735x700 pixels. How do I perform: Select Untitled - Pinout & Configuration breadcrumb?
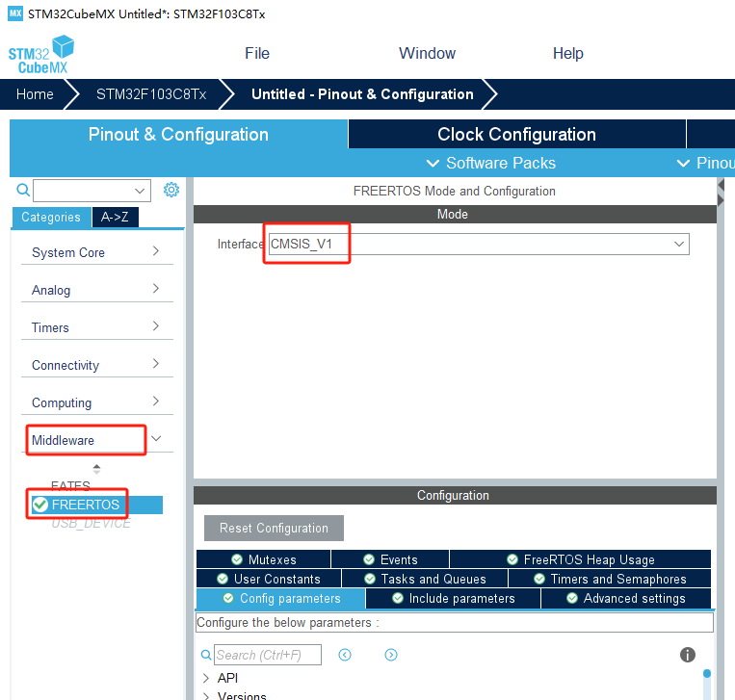362,94
